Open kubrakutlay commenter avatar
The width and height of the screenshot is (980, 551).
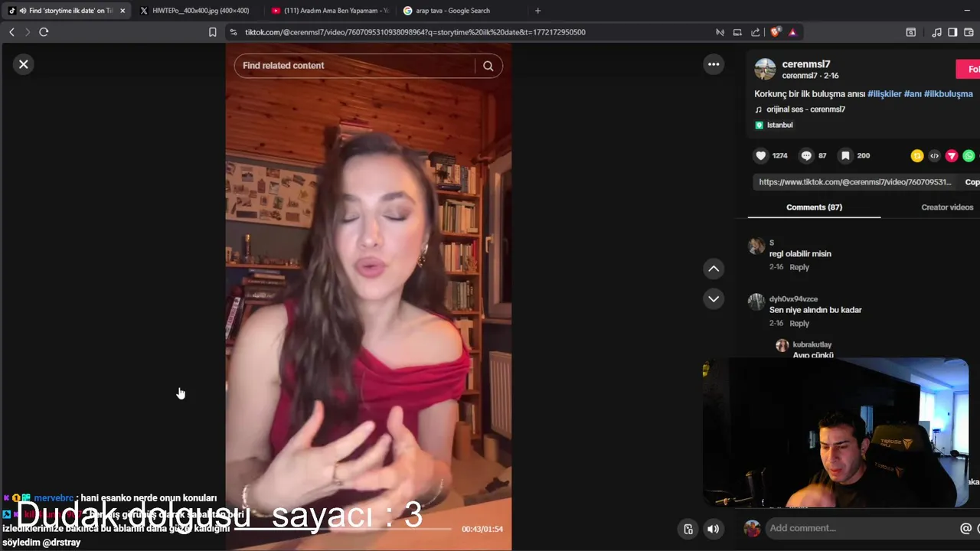point(782,345)
